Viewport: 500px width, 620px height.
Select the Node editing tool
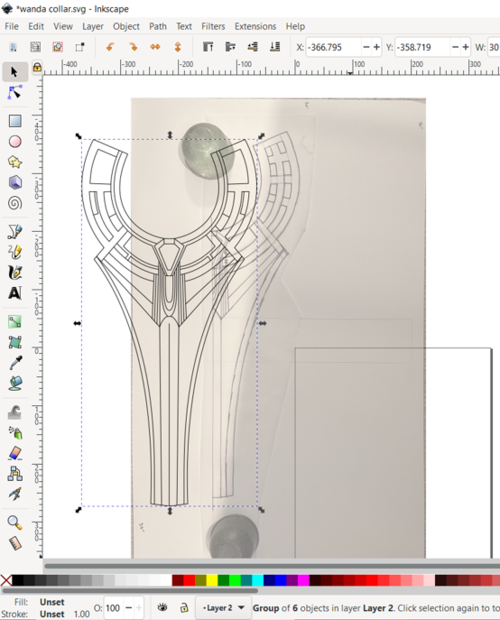click(15, 93)
